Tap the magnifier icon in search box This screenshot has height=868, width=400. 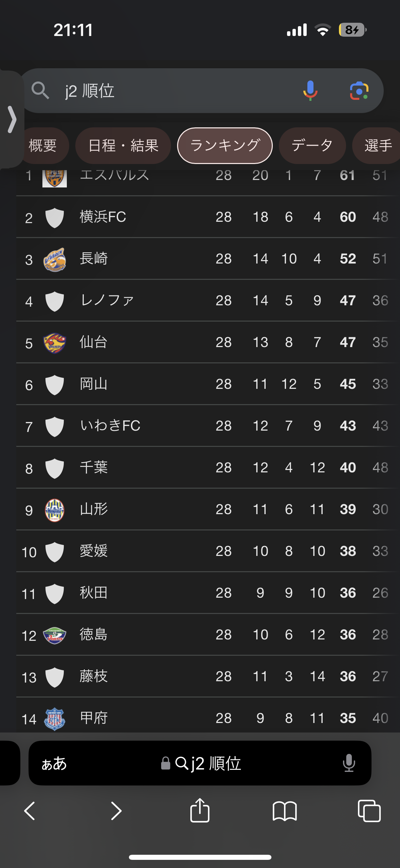[40, 91]
